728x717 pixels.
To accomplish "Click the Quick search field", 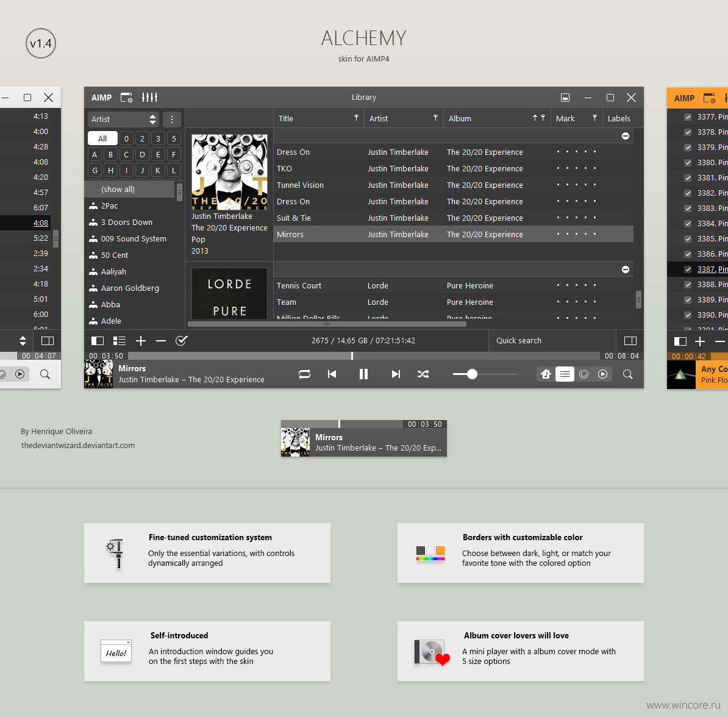I will [x=552, y=341].
